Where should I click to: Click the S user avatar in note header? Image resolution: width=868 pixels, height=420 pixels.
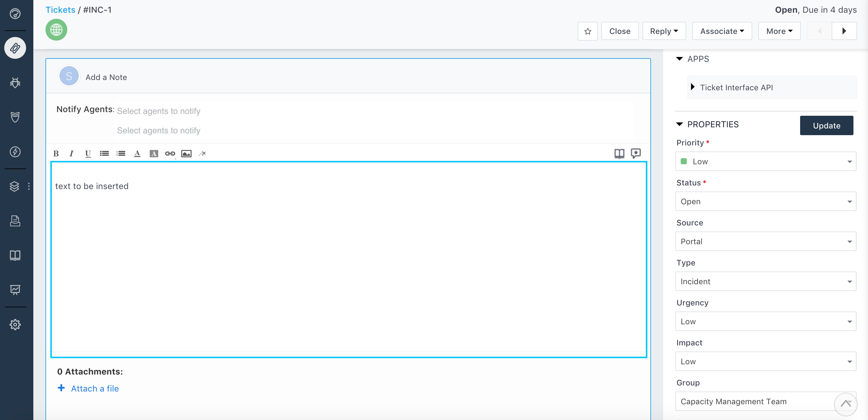click(69, 76)
